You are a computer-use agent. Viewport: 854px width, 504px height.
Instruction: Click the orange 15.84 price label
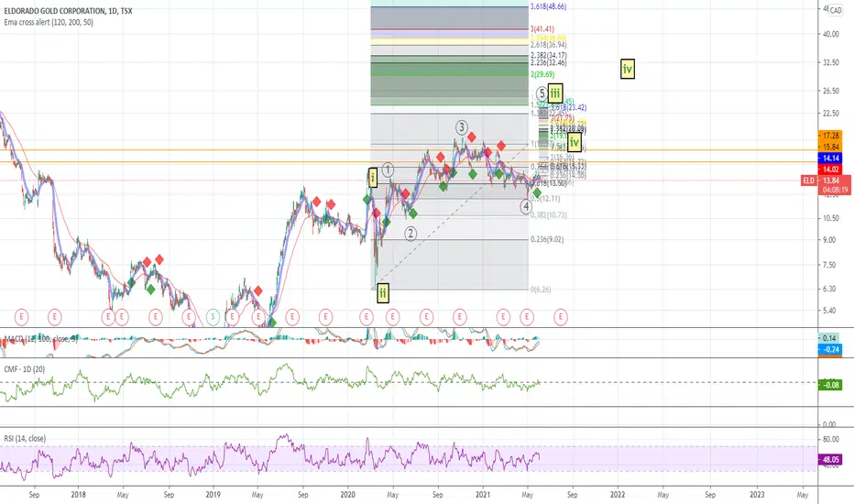[x=830, y=147]
